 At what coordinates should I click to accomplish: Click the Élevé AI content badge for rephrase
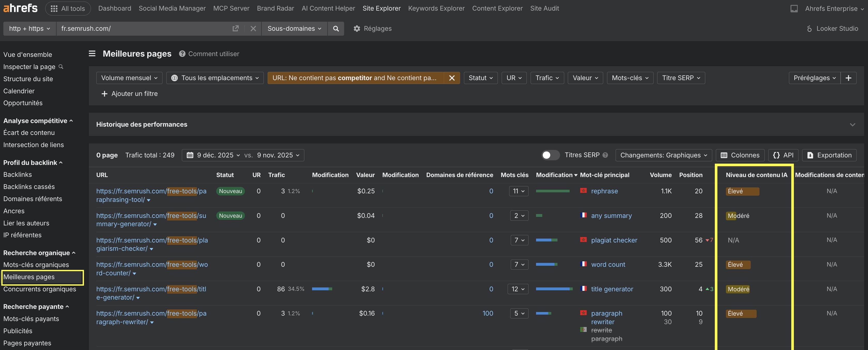[742, 191]
